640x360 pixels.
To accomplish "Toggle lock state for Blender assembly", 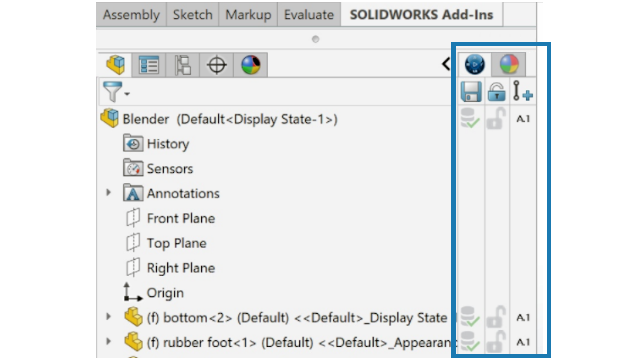I will [x=496, y=119].
